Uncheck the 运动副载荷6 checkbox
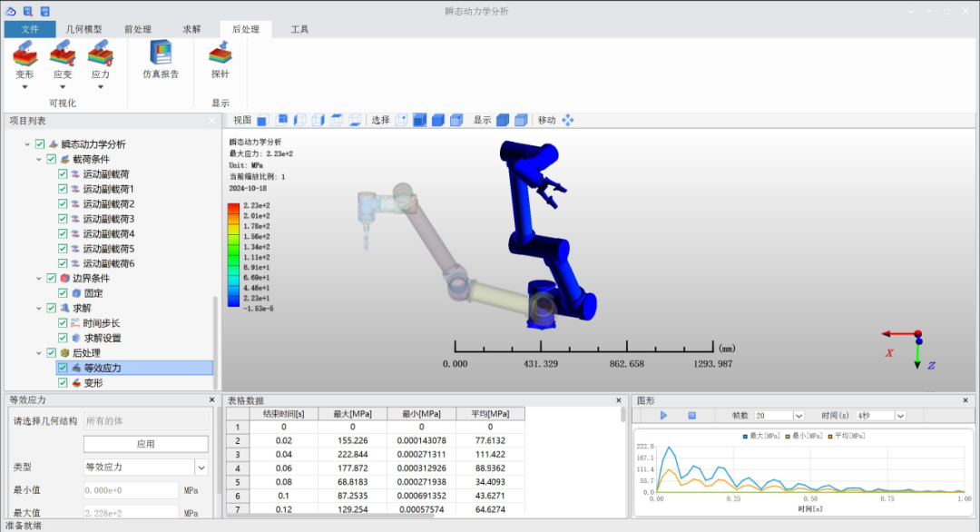This screenshot has width=980, height=532. (63, 264)
